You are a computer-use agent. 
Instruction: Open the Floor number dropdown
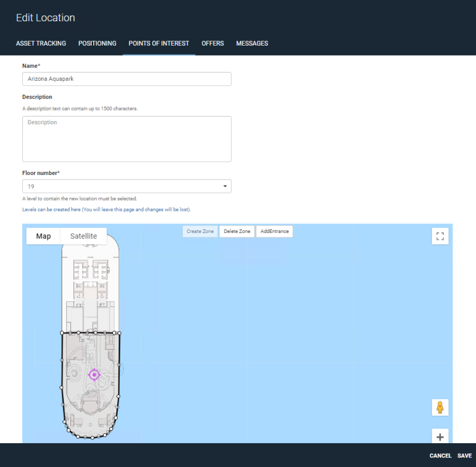coord(226,186)
